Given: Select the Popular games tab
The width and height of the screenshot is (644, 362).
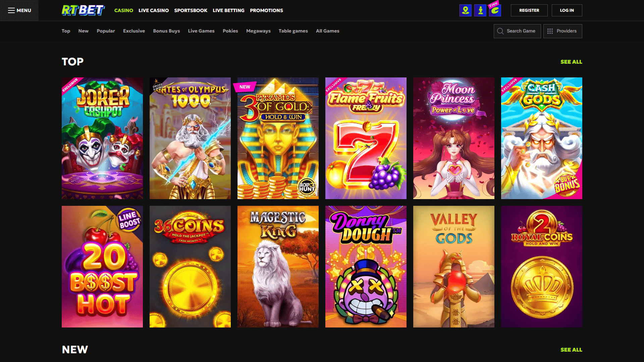Looking at the screenshot, I should 106,31.
